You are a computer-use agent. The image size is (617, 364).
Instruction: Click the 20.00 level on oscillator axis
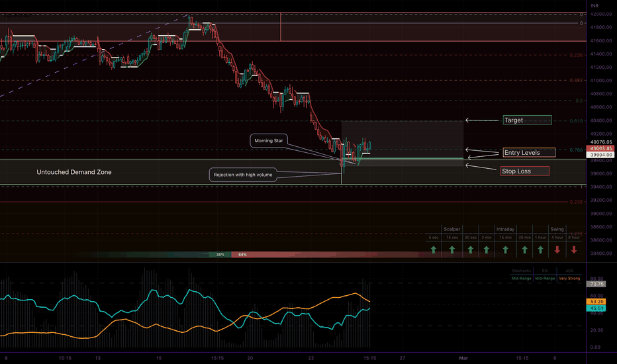(595, 330)
